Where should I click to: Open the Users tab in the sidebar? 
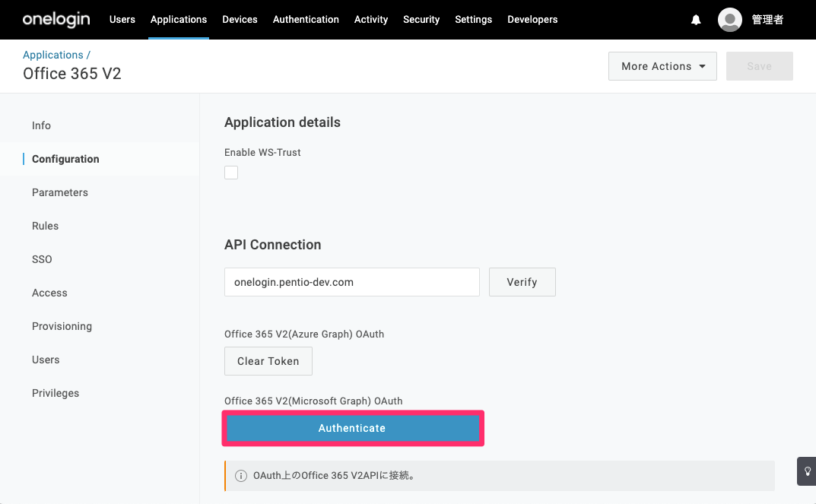pyautogui.click(x=46, y=360)
